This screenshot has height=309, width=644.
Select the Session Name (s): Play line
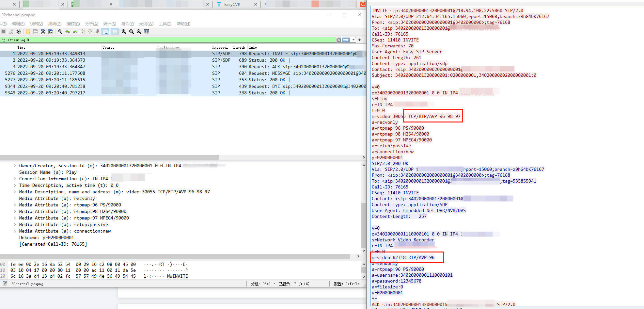(x=48, y=172)
